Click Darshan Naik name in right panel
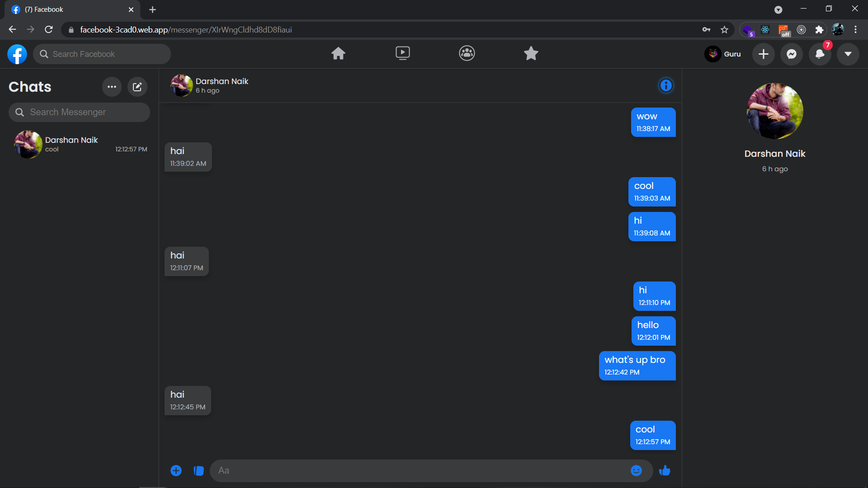 click(775, 154)
